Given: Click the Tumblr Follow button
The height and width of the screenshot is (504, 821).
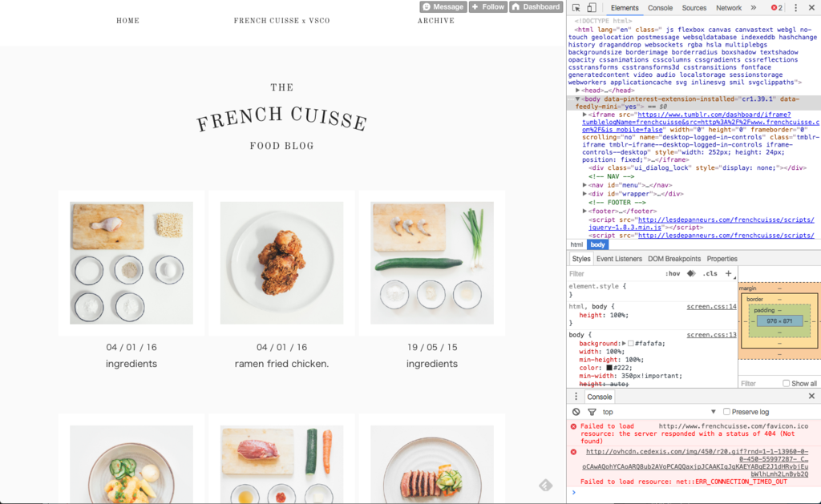Looking at the screenshot, I should (x=488, y=6).
